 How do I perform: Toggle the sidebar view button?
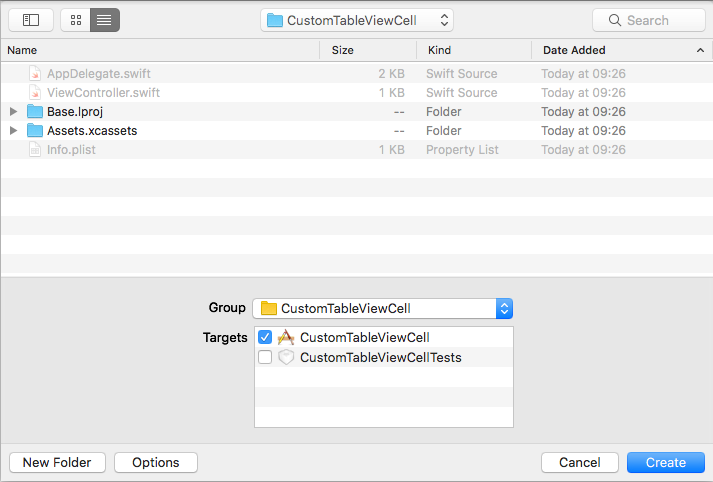point(31,20)
